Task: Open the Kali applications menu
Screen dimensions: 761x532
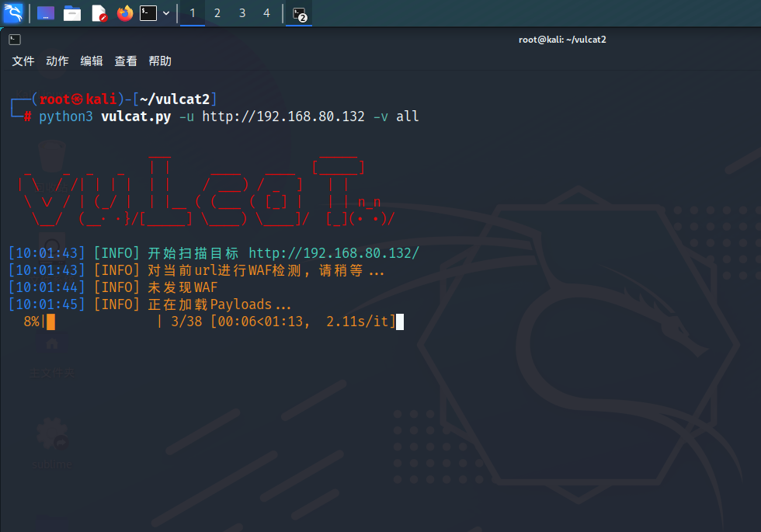Action: (x=13, y=13)
